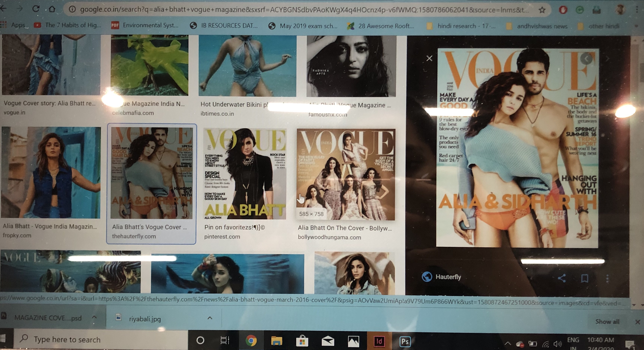Open Photoshop from the taskbar
The width and height of the screenshot is (644, 350).
[x=405, y=342]
